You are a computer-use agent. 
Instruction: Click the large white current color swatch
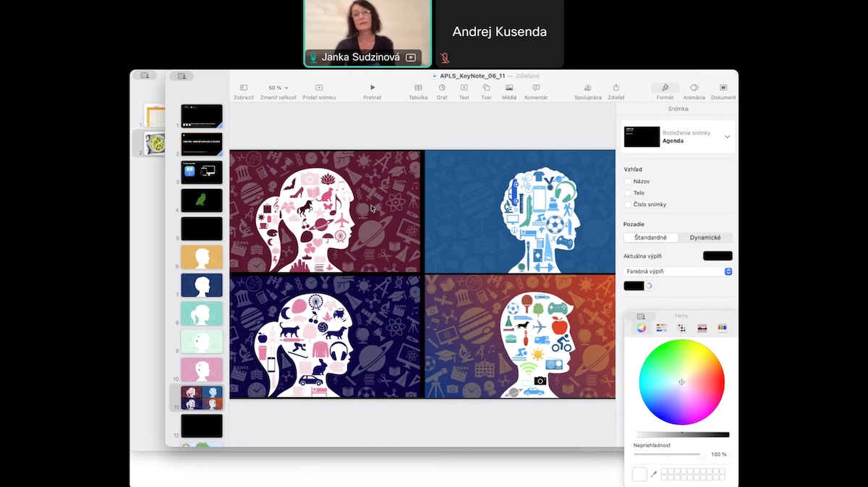639,474
